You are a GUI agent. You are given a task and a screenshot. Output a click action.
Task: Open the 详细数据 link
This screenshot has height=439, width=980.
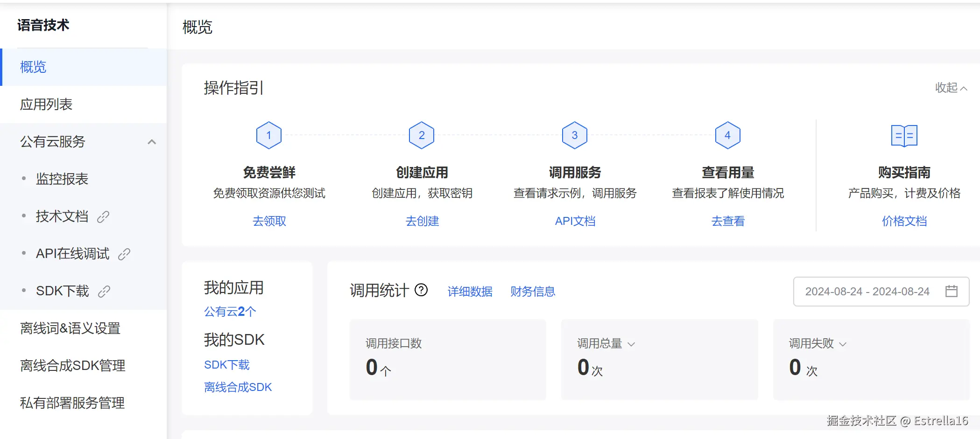[470, 292]
